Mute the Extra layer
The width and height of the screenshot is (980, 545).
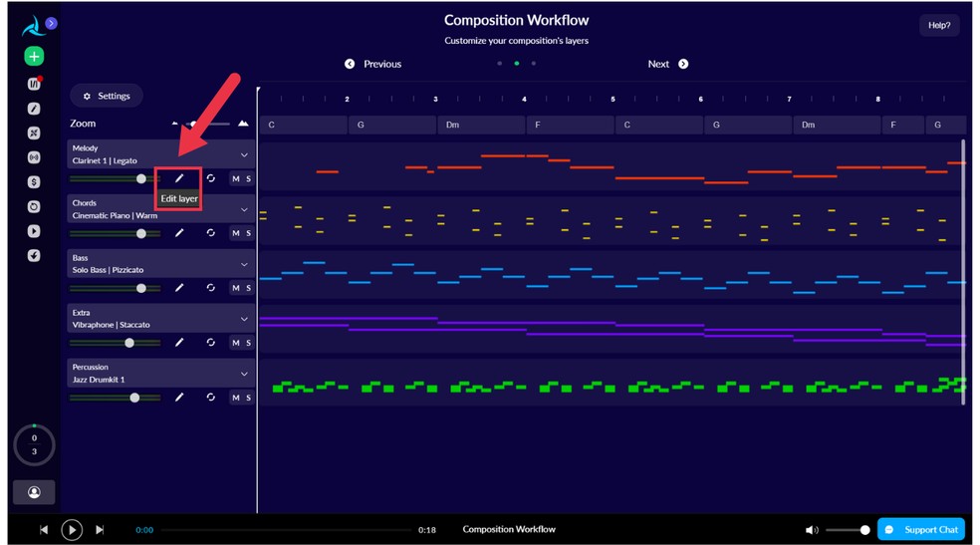coord(236,343)
